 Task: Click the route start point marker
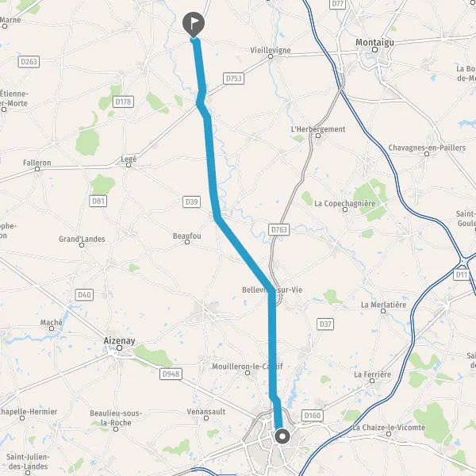[x=282, y=436]
